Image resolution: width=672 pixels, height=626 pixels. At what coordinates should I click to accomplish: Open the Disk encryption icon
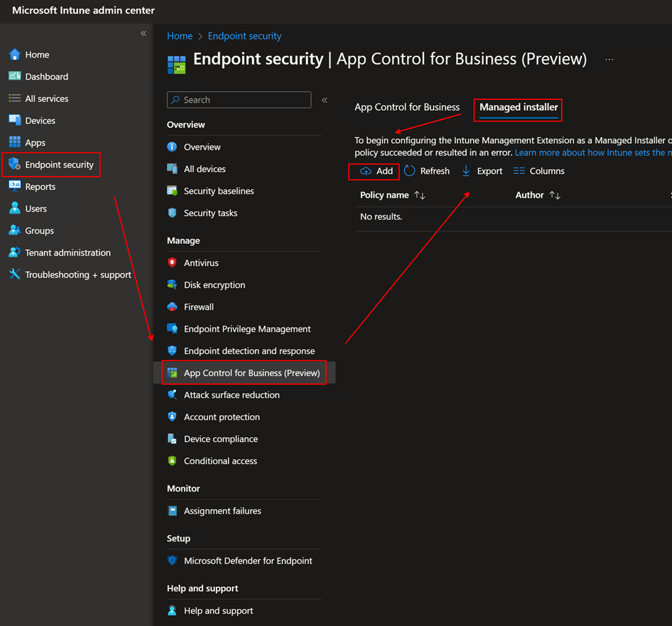click(172, 285)
